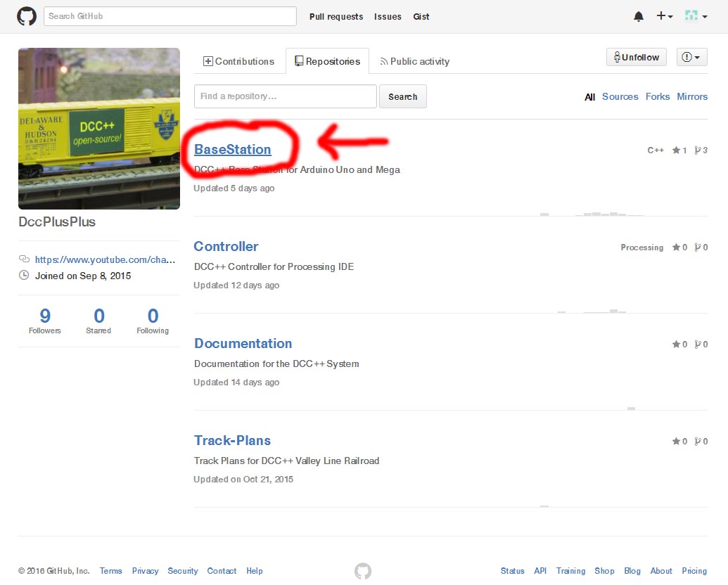This screenshot has height=585, width=728.
Task: Open the Contact footer link
Action: click(222, 571)
